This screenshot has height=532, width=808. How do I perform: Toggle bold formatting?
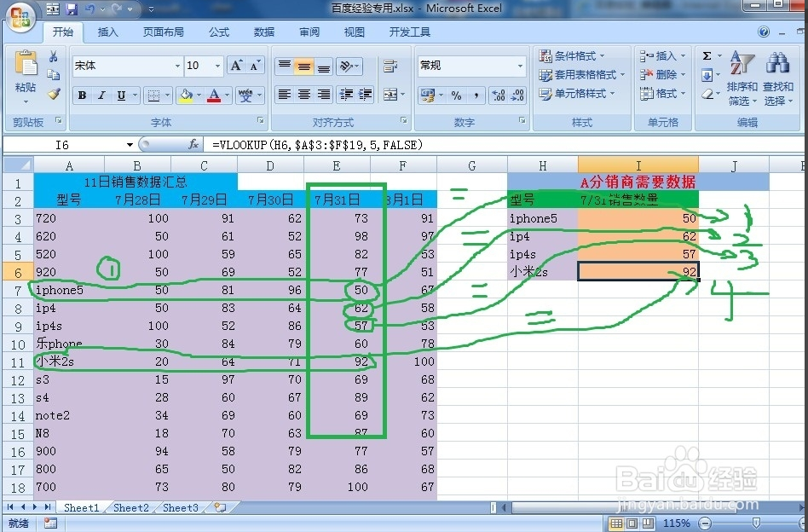(x=82, y=95)
